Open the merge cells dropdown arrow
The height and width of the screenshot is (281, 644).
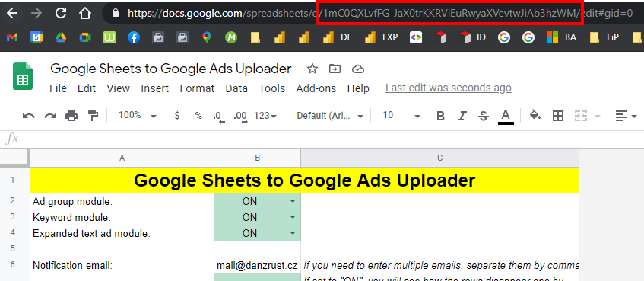click(598, 117)
